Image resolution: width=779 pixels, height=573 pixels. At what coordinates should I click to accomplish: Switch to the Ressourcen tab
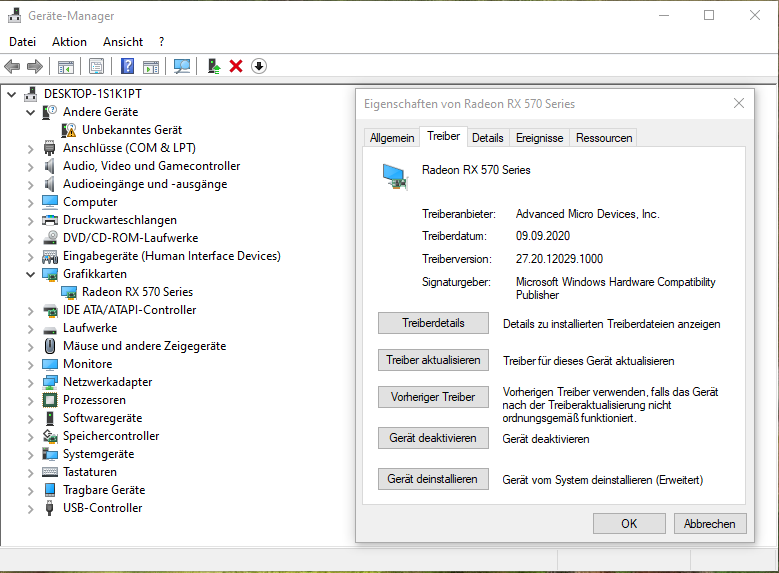604,138
